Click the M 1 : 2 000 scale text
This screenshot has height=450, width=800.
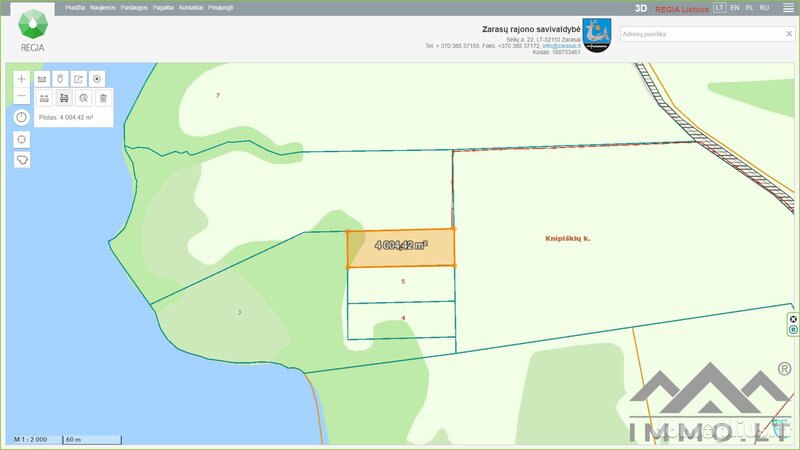point(31,439)
